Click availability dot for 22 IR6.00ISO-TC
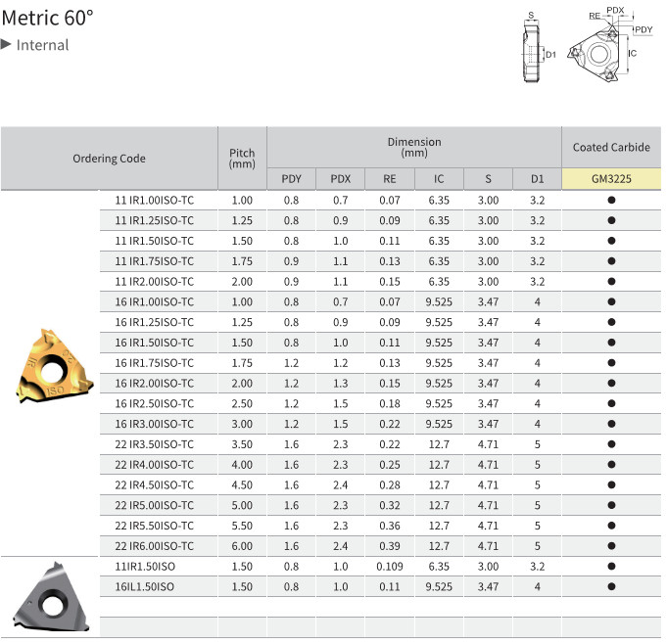 click(x=612, y=546)
